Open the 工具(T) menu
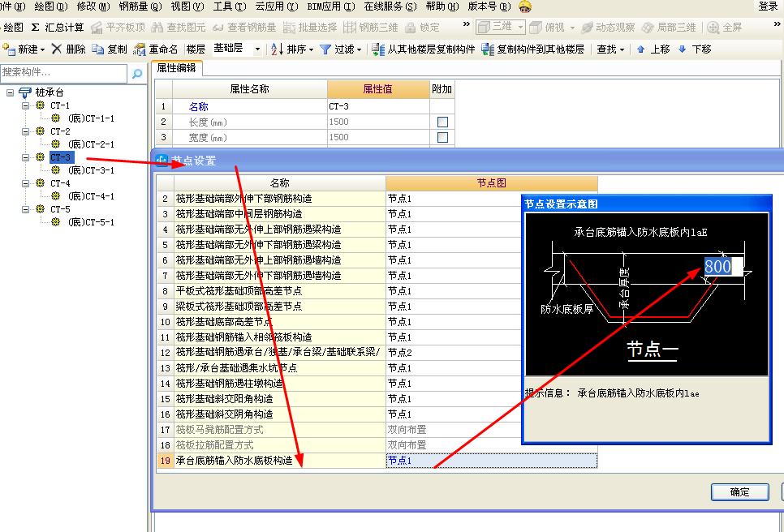The width and height of the screenshot is (784, 532). click(x=230, y=6)
